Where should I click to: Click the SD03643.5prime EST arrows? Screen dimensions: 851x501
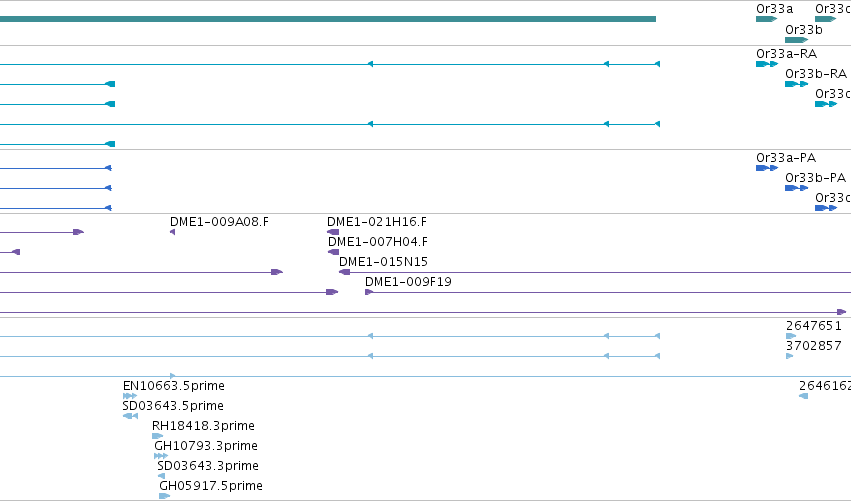tap(130, 416)
